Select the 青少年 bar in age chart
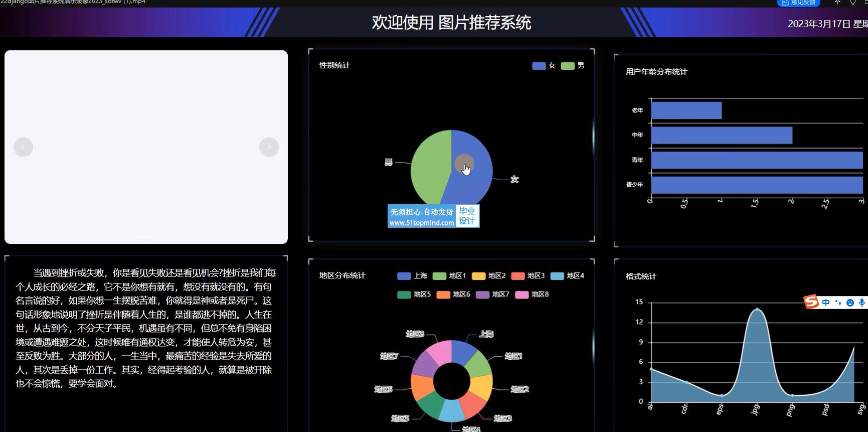This screenshot has height=432, width=868. (757, 185)
